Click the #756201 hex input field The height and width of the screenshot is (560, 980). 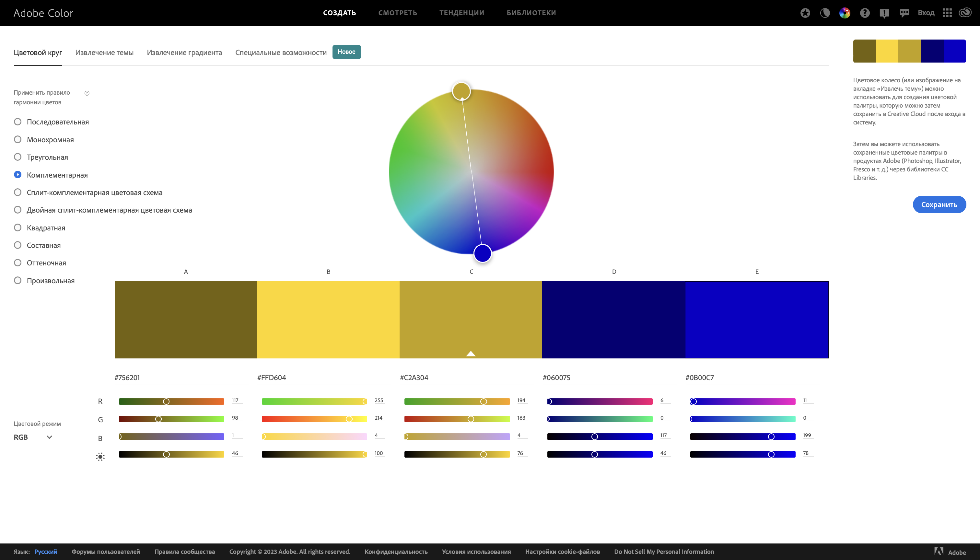tap(181, 378)
